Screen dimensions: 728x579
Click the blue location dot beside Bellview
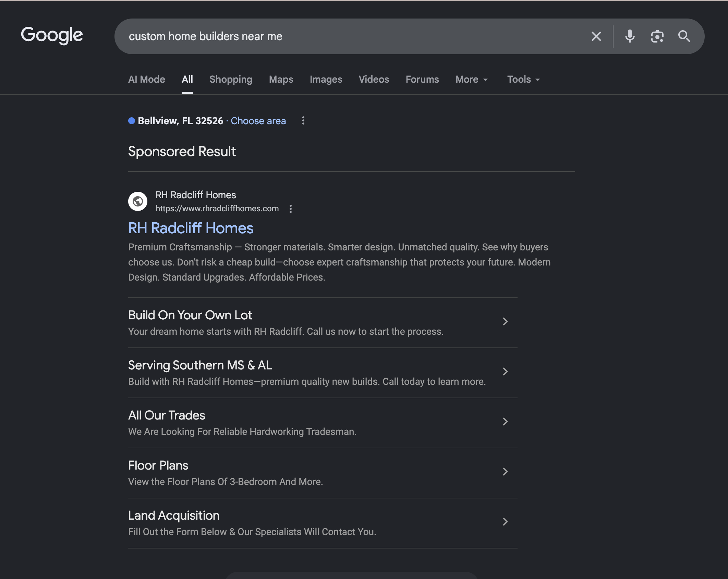(132, 121)
